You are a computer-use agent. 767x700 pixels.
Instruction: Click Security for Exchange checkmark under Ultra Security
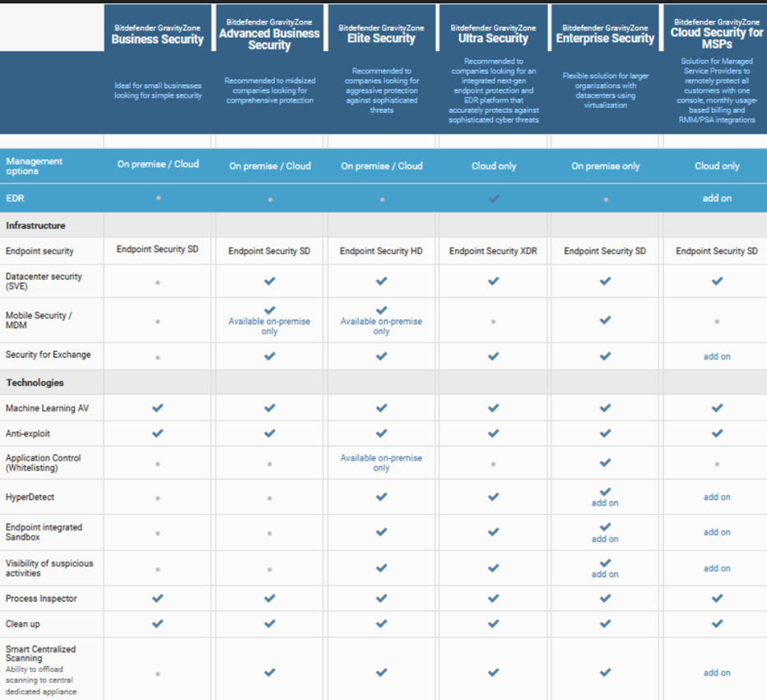click(x=494, y=356)
